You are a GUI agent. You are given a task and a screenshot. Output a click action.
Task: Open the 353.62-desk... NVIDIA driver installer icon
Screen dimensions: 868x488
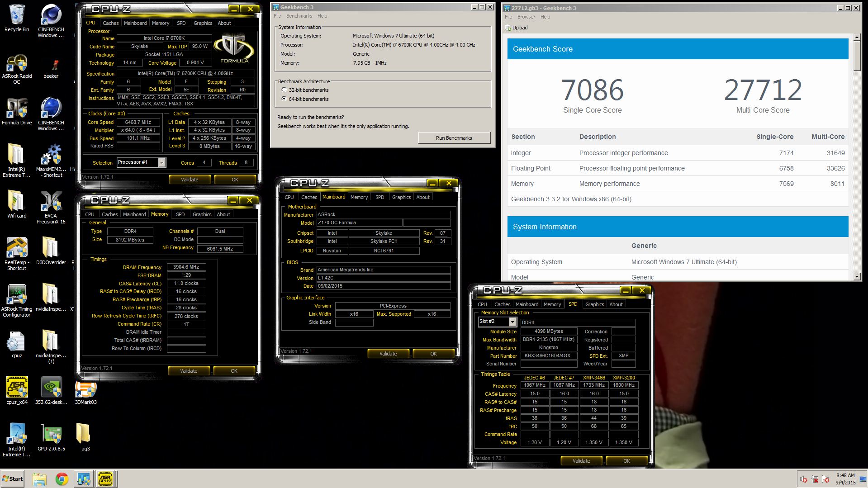click(x=51, y=390)
